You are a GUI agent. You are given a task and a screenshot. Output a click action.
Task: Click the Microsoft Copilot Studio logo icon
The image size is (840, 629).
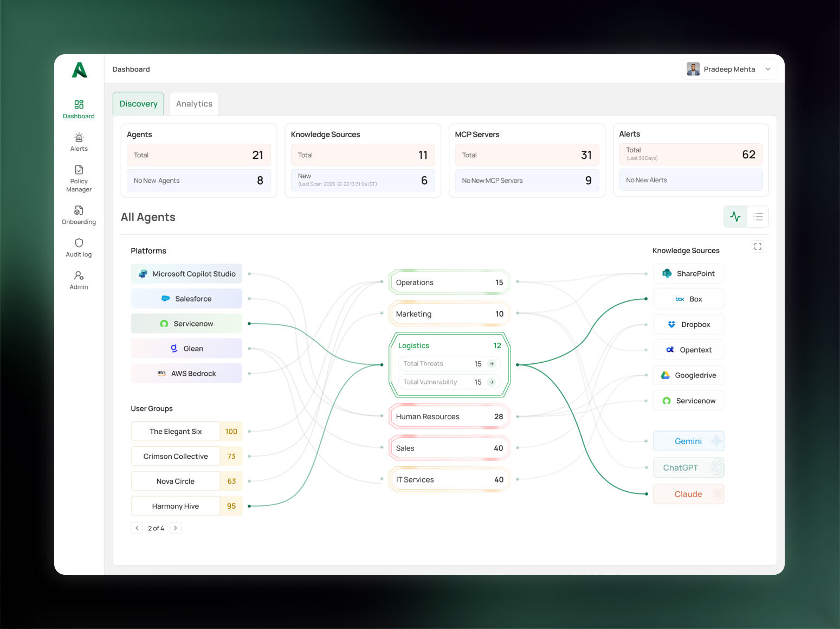pyautogui.click(x=143, y=274)
